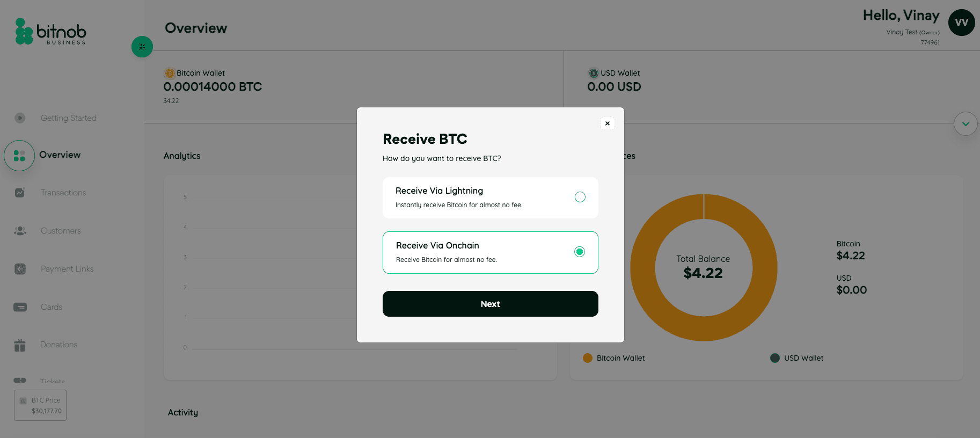980x438 pixels.
Task: Select the Cards section icon
Action: (x=20, y=306)
